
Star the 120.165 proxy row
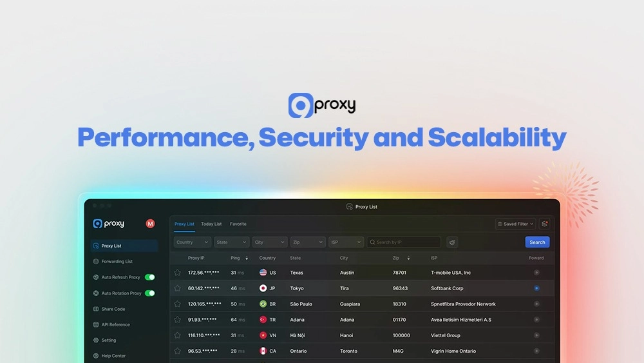[178, 304]
